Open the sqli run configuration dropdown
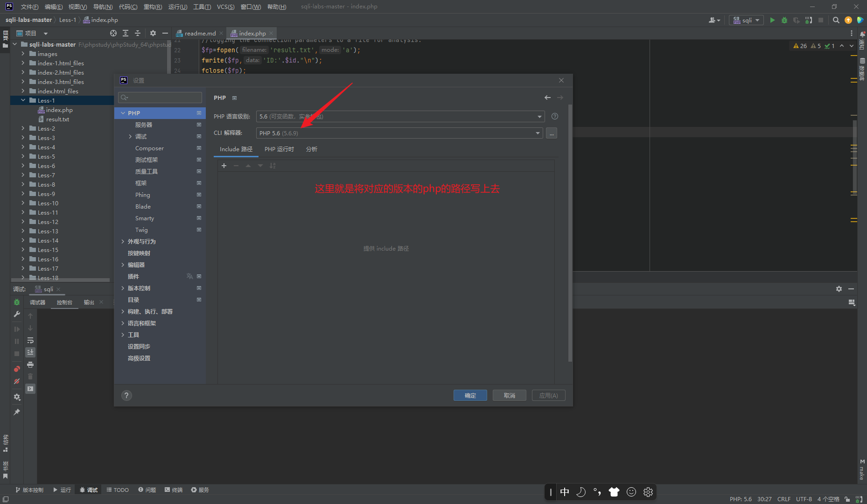Screen dimensions: 867x504 (746, 20)
